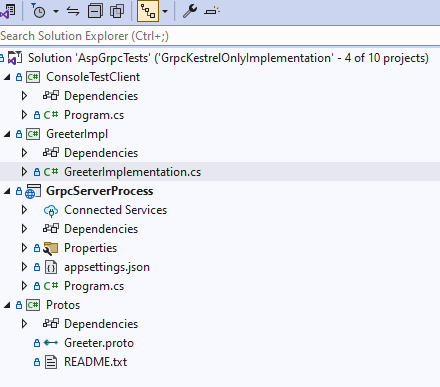440x387 pixels.
Task: Click the C# project icon for Protos
Action: click(33, 305)
